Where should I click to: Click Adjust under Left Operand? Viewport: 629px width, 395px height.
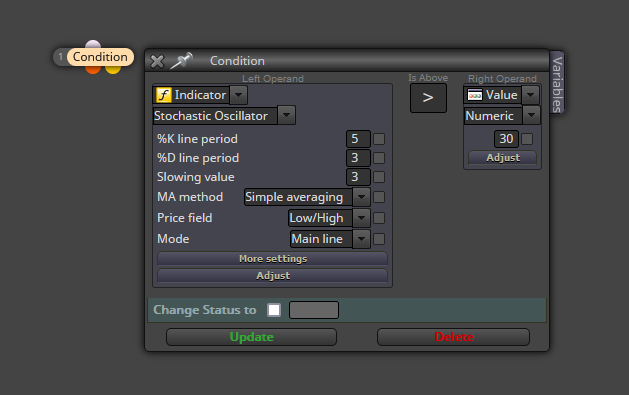272,275
